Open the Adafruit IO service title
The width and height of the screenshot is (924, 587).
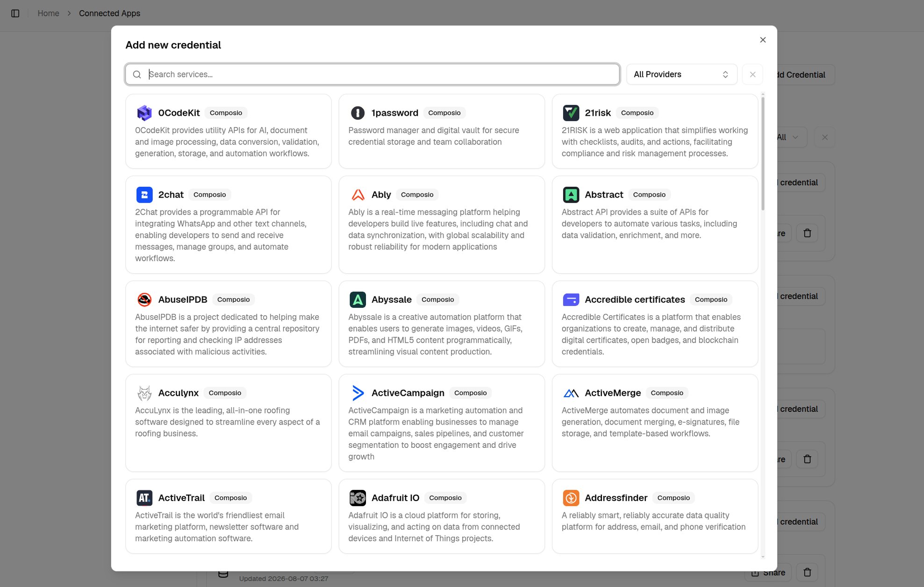click(395, 498)
